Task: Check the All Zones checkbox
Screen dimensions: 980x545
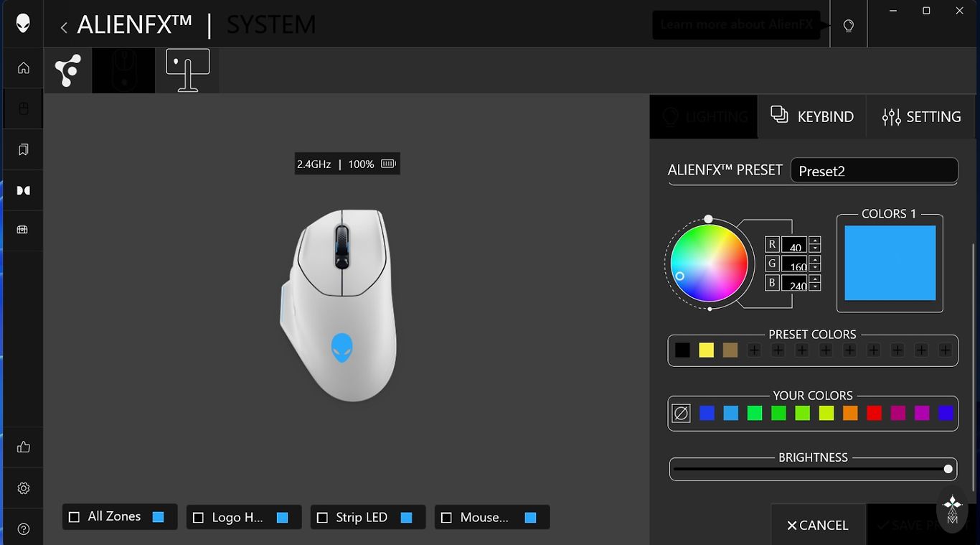Action: [x=74, y=517]
